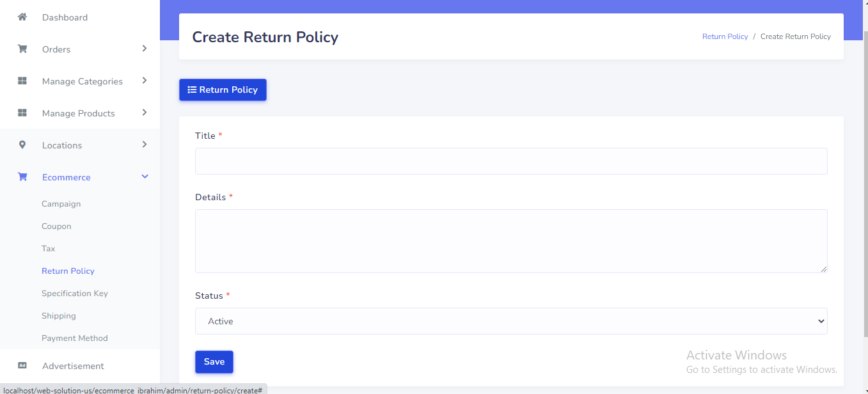Click the Ecommerce cart icon
This screenshot has height=394, width=868.
point(22,177)
